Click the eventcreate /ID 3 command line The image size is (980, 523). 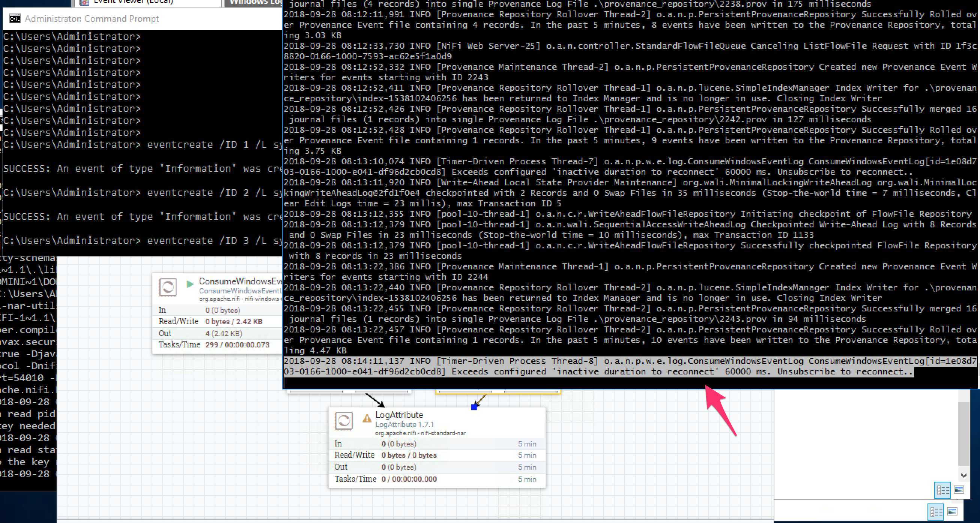click(x=198, y=241)
